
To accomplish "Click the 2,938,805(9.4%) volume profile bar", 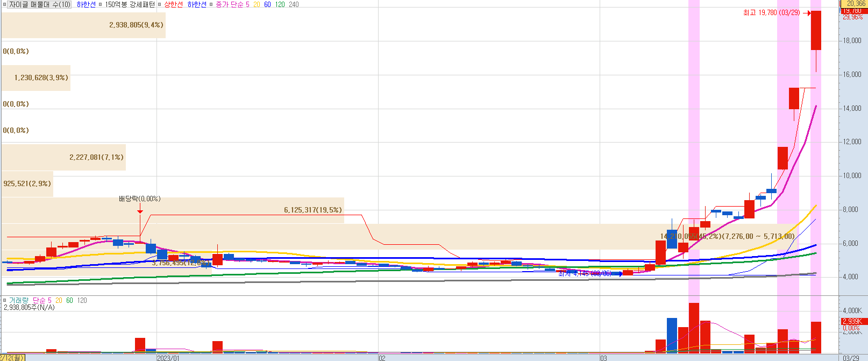I will click(x=83, y=25).
